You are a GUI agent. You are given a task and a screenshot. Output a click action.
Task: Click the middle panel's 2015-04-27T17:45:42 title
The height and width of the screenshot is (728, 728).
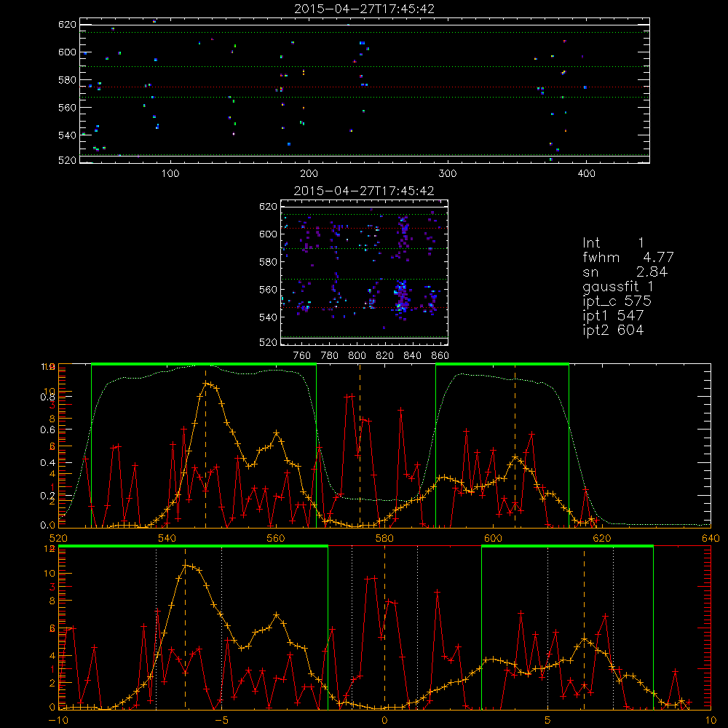[364, 191]
